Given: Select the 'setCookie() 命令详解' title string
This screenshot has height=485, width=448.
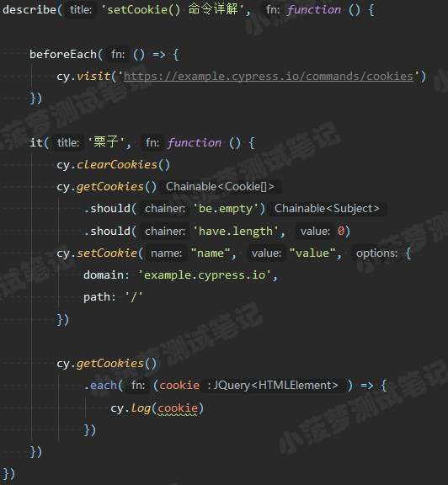Looking at the screenshot, I should pos(175,9).
